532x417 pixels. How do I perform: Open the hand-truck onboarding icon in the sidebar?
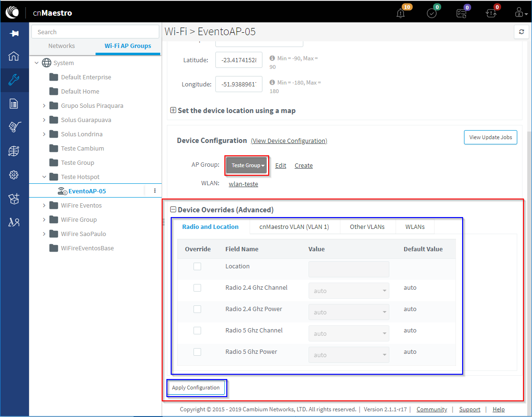[14, 127]
